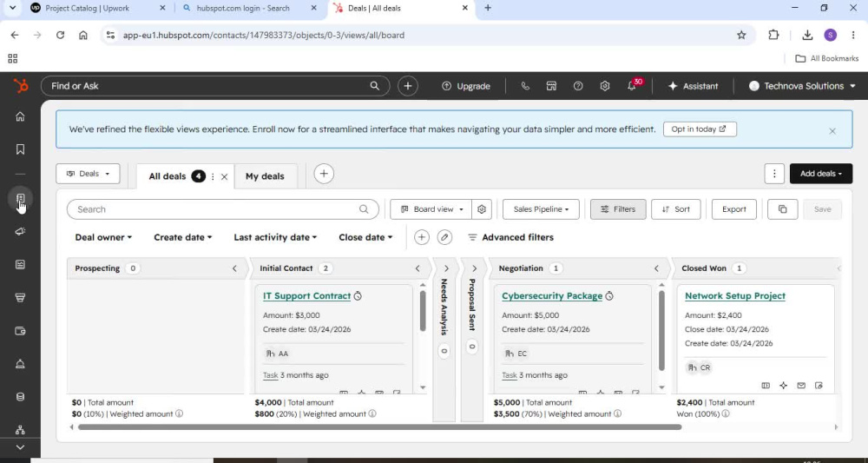The height and width of the screenshot is (463, 868).
Task: Open Network Setup Project deal
Action: click(735, 295)
